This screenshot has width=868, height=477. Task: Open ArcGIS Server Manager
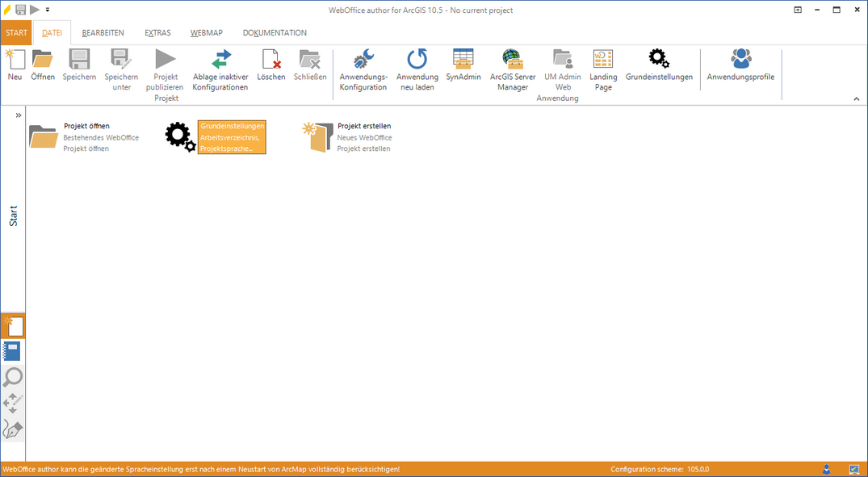click(513, 61)
